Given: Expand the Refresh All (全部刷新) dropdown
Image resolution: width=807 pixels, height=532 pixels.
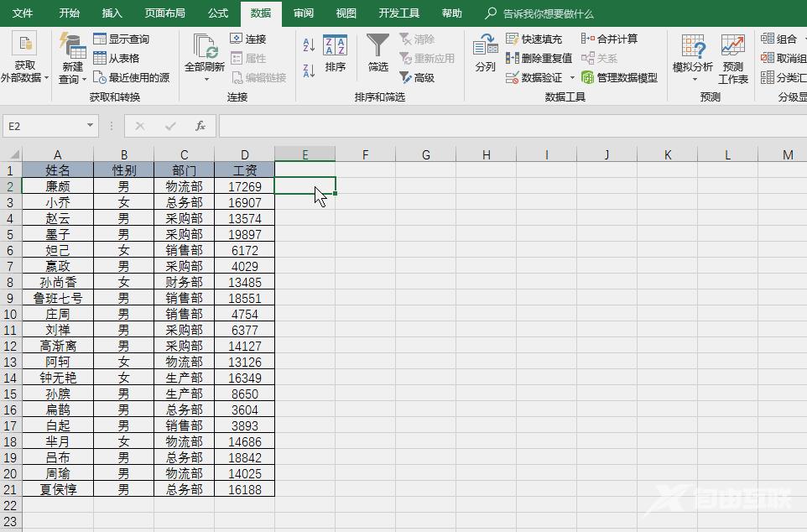Looking at the screenshot, I should (206, 79).
